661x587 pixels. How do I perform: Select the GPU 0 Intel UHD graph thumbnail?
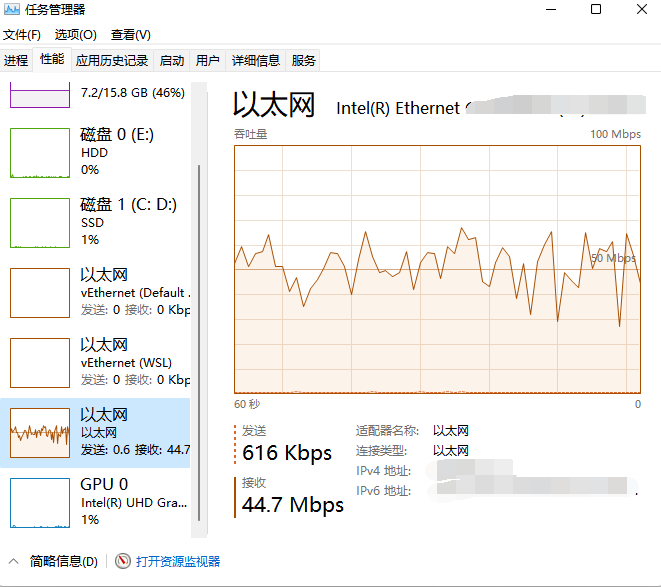(x=40, y=502)
